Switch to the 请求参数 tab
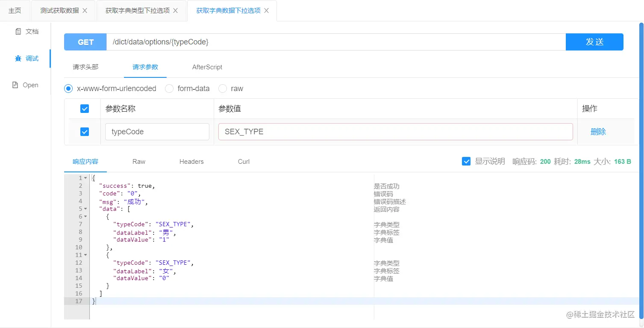Screen dimensions: 644x328 [145, 67]
